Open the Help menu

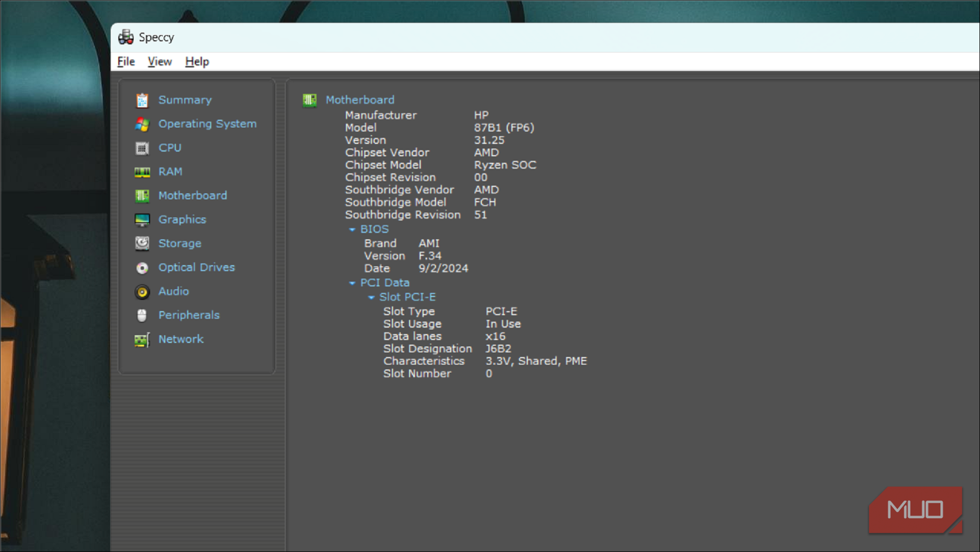tap(197, 62)
